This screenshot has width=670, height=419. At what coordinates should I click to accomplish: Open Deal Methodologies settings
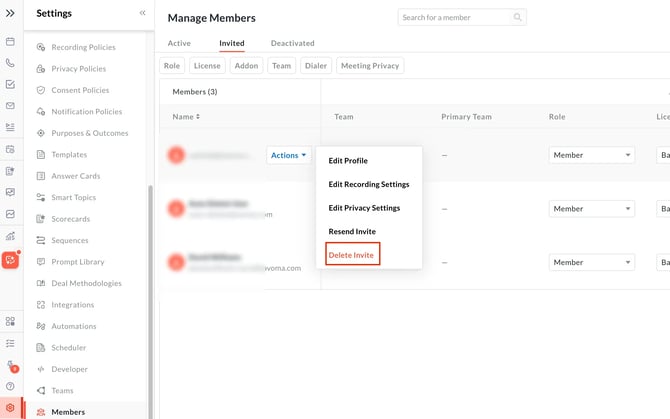[86, 283]
